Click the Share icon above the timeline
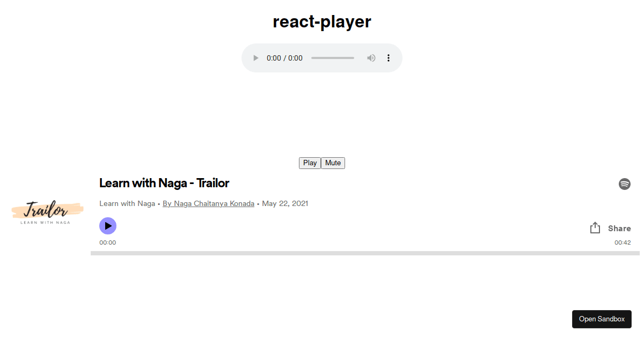Screen dimensions: 644x338 pyautogui.click(x=595, y=227)
